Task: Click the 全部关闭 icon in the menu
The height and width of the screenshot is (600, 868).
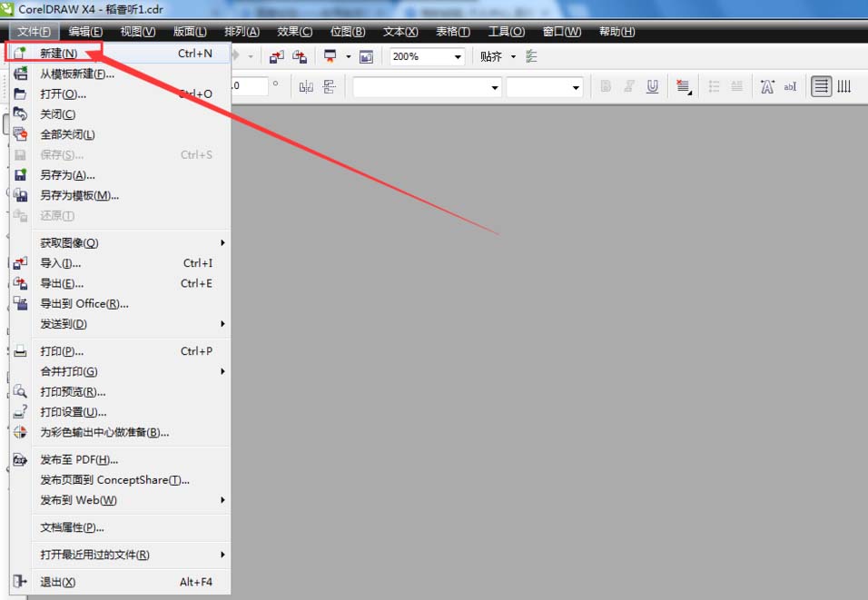Action: click(20, 134)
